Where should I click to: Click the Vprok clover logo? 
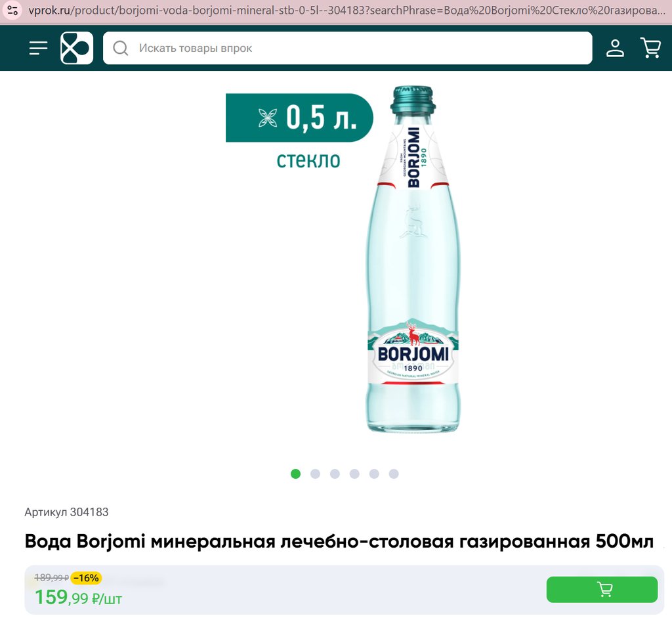[77, 48]
